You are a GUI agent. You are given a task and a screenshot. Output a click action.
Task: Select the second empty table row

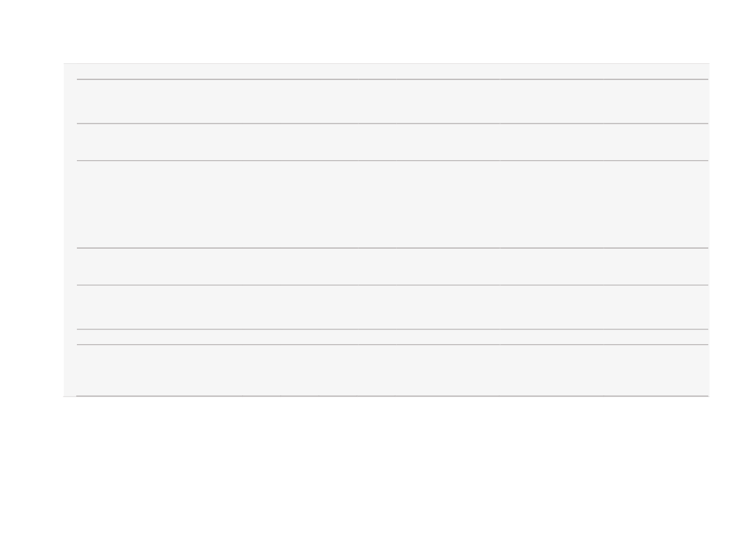point(392,141)
